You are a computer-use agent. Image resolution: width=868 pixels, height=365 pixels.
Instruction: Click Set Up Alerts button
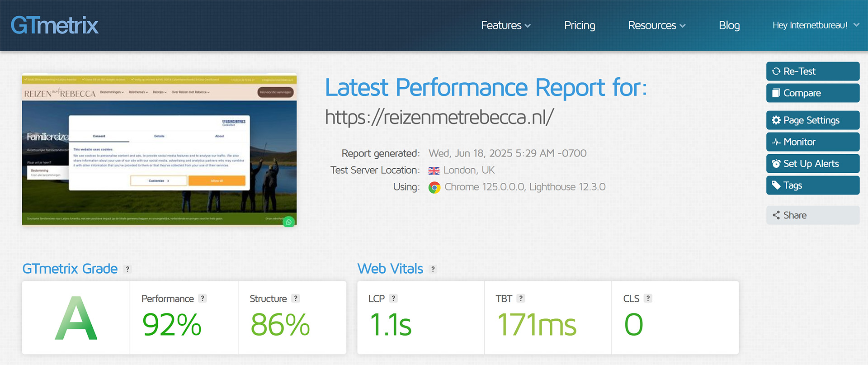coord(813,164)
